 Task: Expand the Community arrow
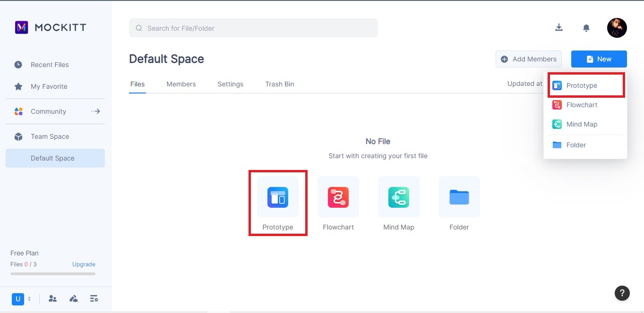95,111
